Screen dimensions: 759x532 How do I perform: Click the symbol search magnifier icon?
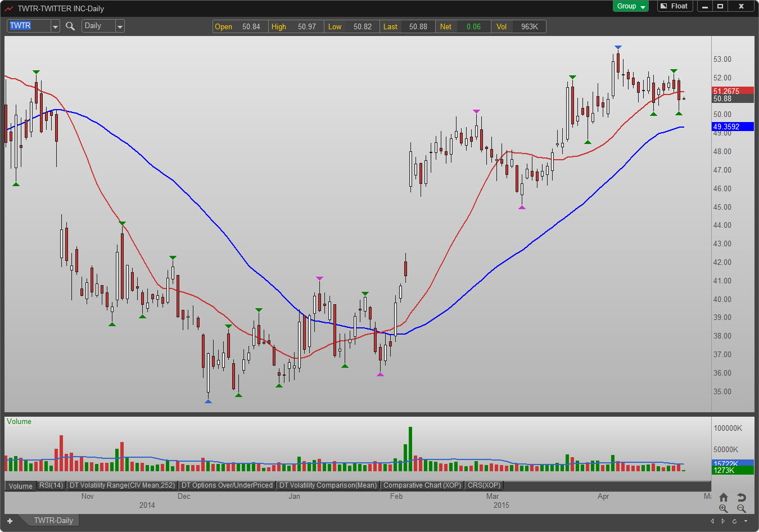tap(70, 26)
